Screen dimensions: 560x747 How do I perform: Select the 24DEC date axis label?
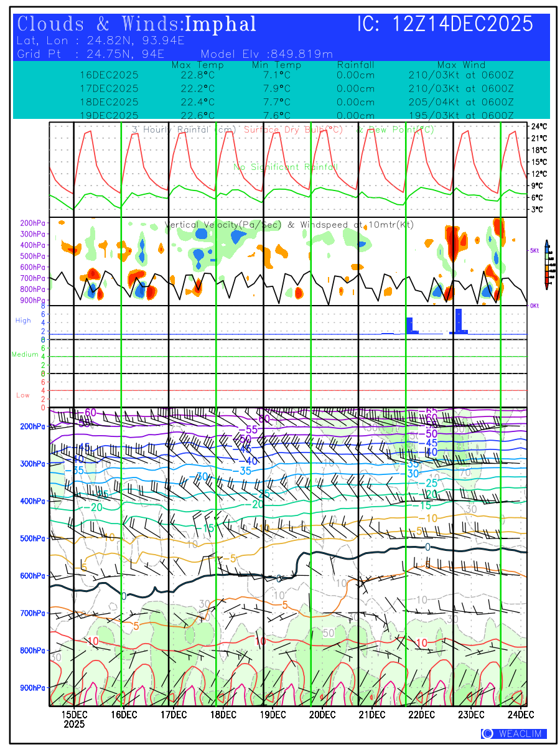point(519,714)
